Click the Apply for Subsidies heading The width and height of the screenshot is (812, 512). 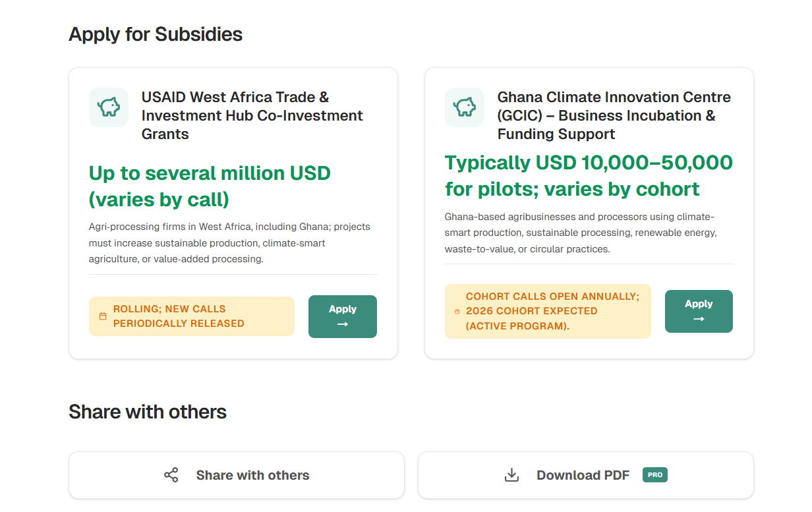pyautogui.click(x=156, y=34)
